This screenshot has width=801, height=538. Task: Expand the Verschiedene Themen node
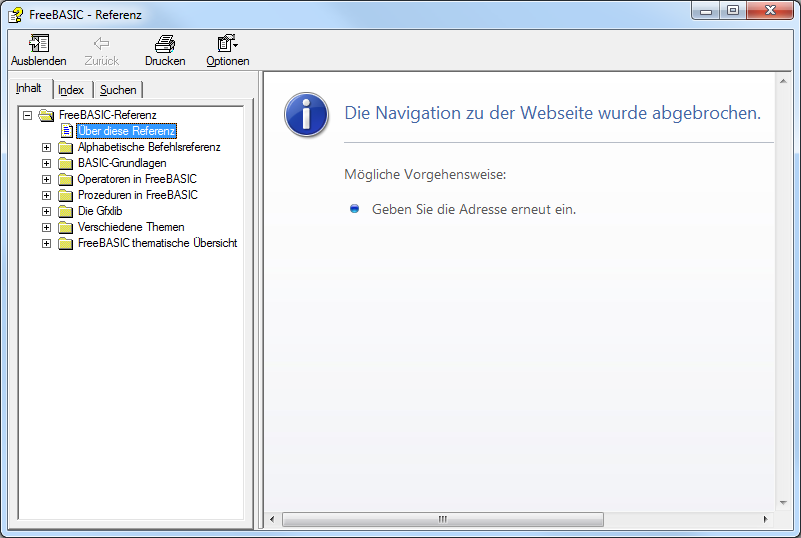[46, 227]
